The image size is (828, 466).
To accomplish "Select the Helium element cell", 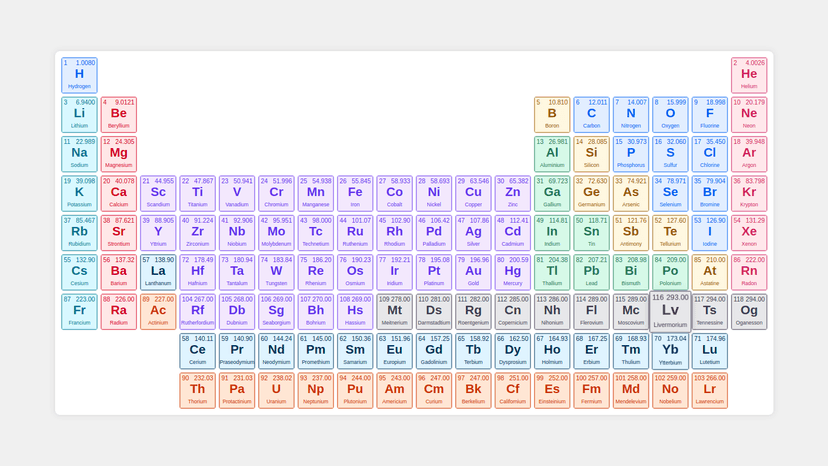I will (749, 75).
